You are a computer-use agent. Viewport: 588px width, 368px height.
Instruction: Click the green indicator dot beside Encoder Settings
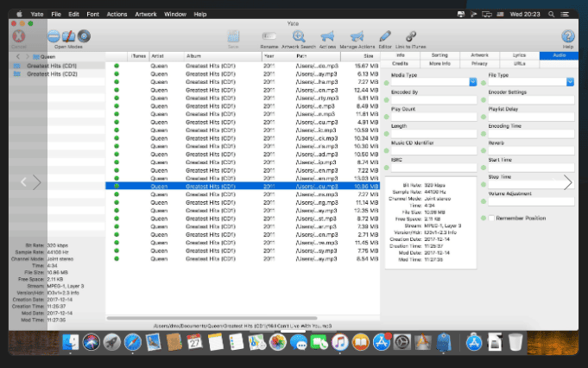(484, 100)
